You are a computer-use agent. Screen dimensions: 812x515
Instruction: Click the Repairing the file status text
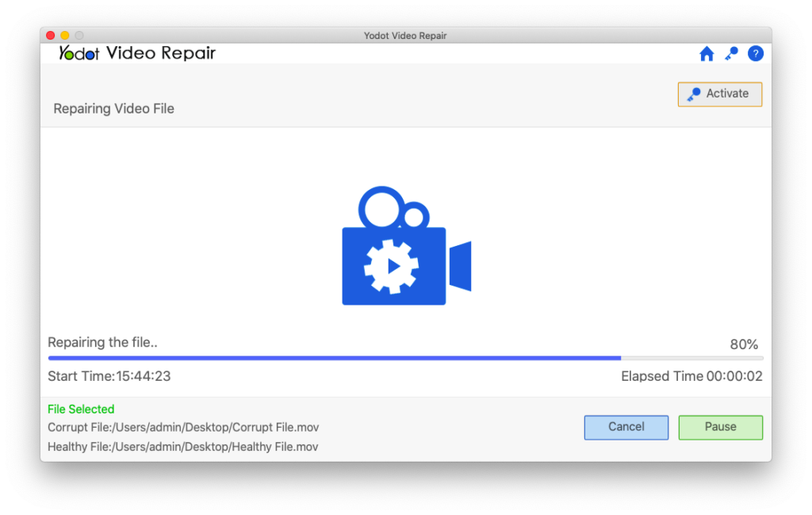(x=102, y=342)
